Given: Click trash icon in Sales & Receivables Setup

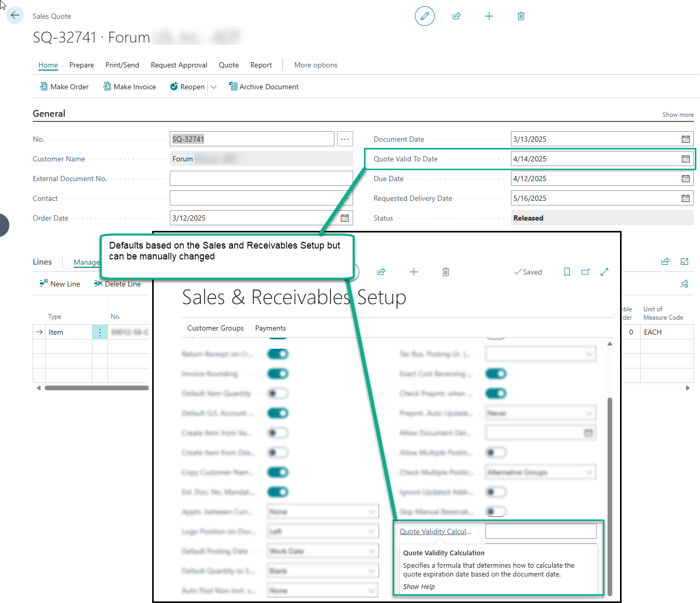Looking at the screenshot, I should click(446, 272).
